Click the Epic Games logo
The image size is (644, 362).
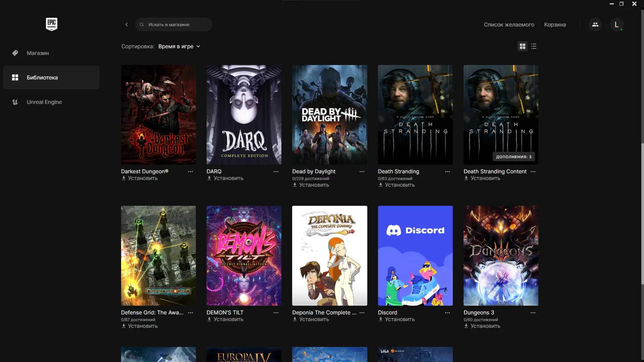51,24
